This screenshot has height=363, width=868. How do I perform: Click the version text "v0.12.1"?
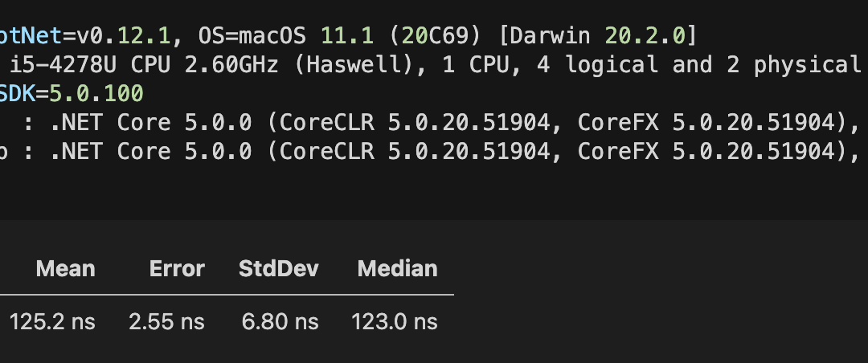(122, 36)
